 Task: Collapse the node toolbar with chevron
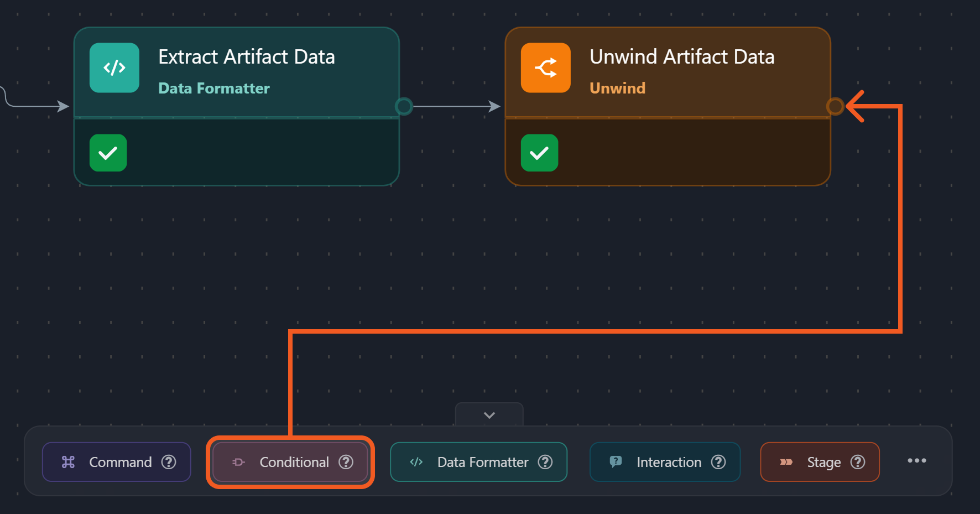489,415
